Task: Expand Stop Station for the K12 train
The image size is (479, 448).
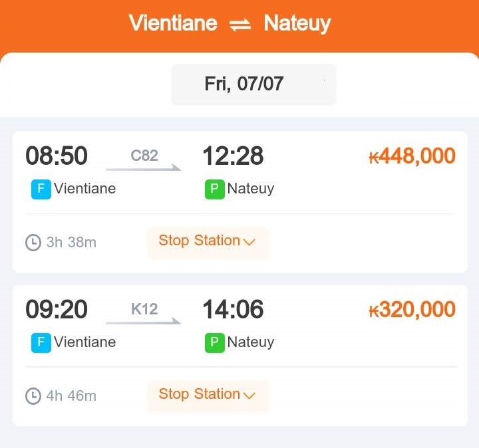Action: 208,396
